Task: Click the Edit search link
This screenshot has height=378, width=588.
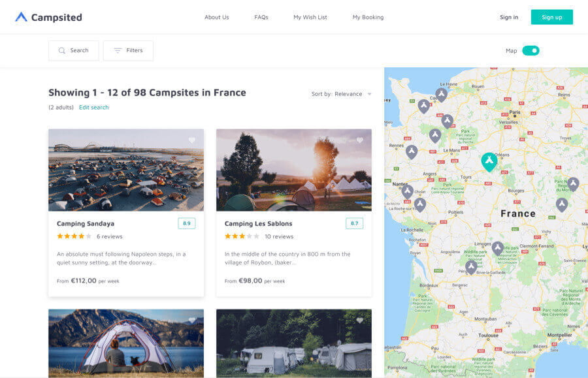Action: (93, 107)
